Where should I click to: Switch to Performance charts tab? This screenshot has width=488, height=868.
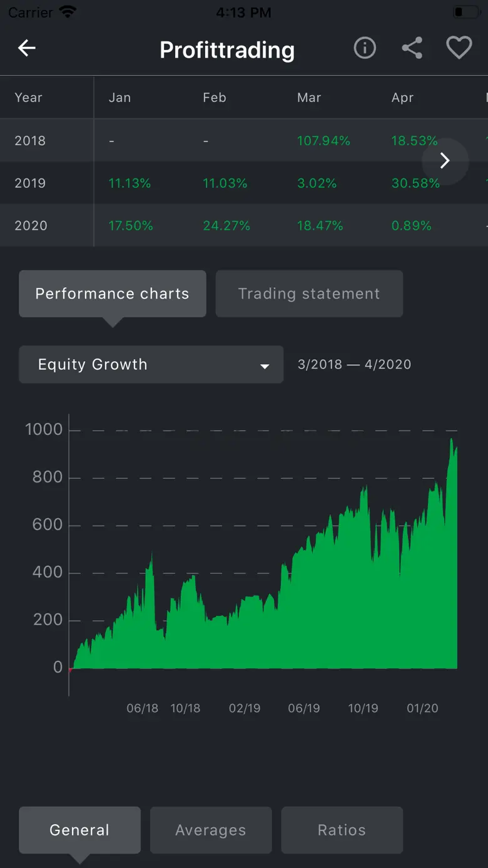[112, 294]
